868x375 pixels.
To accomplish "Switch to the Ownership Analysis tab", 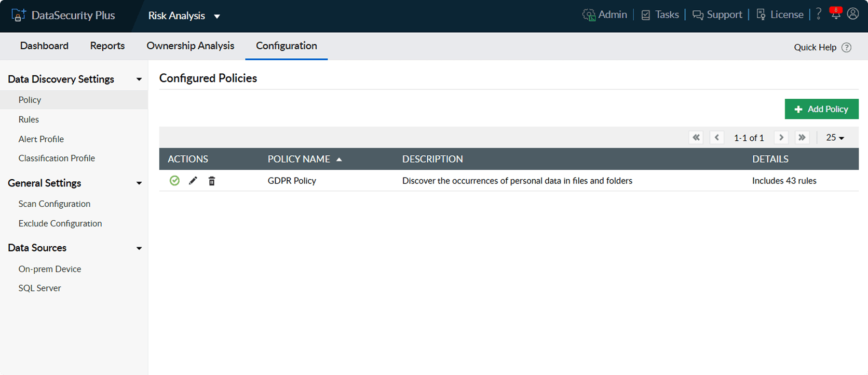I will (x=190, y=46).
